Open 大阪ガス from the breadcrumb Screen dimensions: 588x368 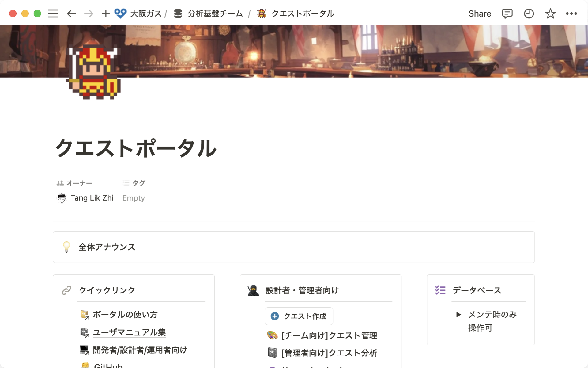145,13
